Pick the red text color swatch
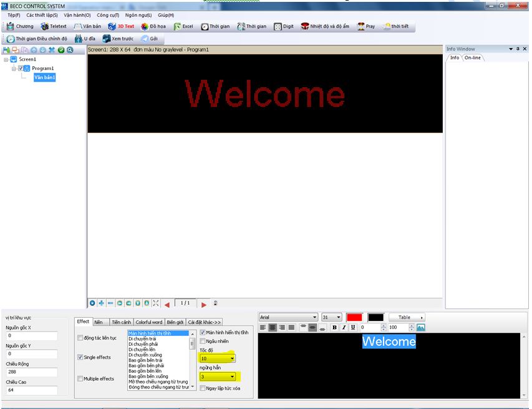The width and height of the screenshot is (532, 409). click(x=354, y=317)
